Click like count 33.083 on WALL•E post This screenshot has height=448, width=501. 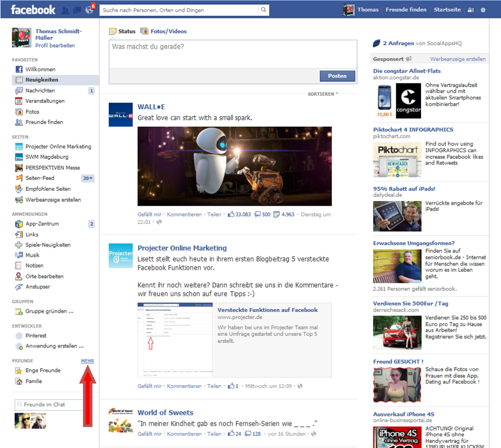point(239,214)
